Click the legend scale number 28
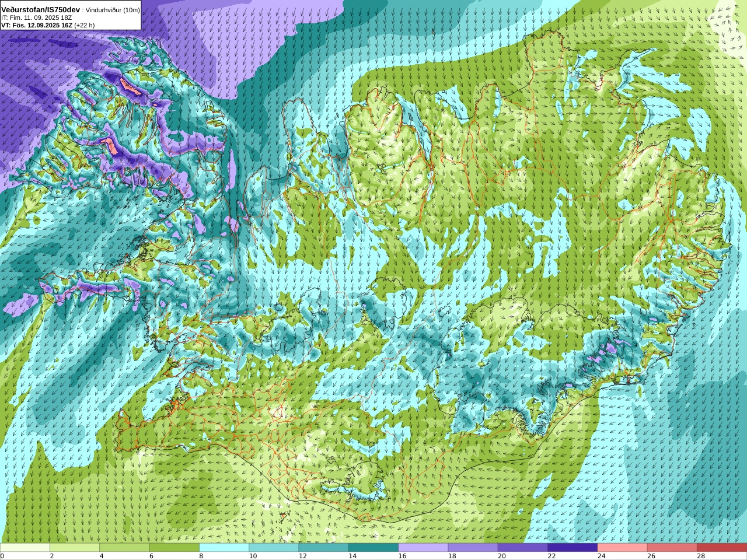 coord(701,556)
